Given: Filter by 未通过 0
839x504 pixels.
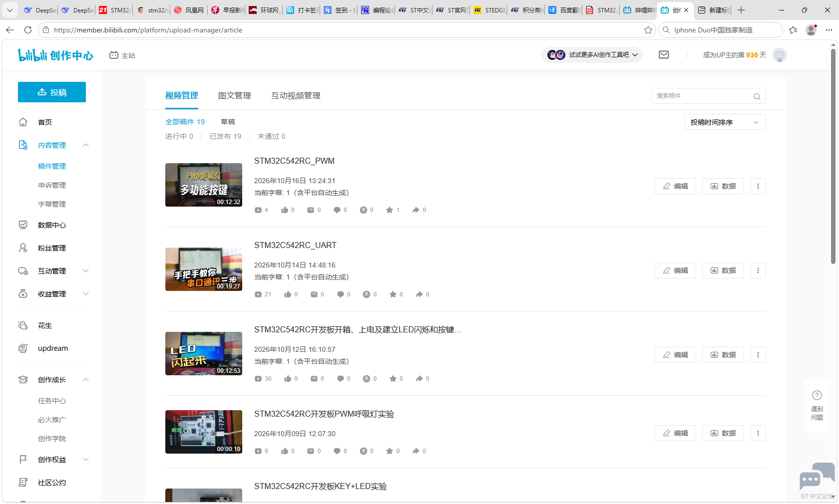Looking at the screenshot, I should coord(271,136).
